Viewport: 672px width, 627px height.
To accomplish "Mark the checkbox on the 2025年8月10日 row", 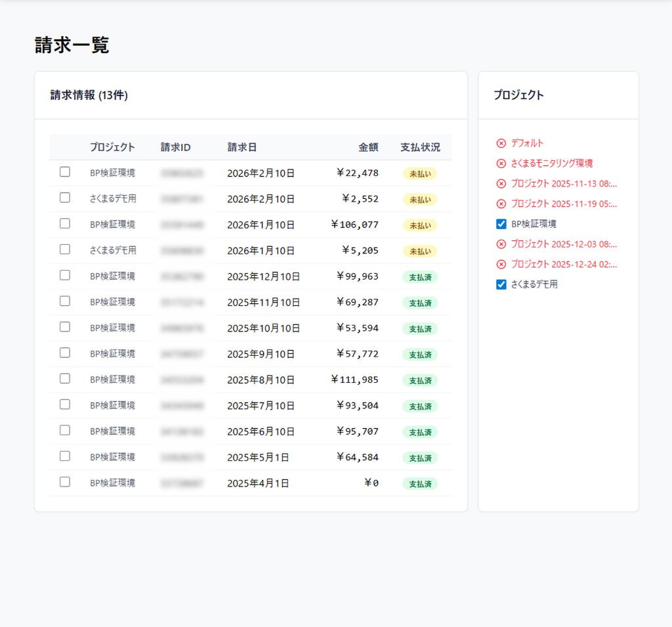I will (x=65, y=378).
